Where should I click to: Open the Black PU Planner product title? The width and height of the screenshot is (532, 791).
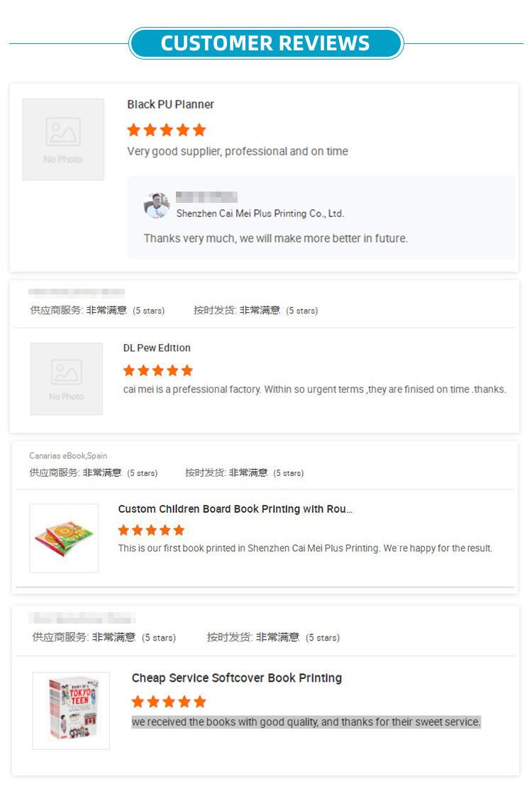tap(170, 104)
